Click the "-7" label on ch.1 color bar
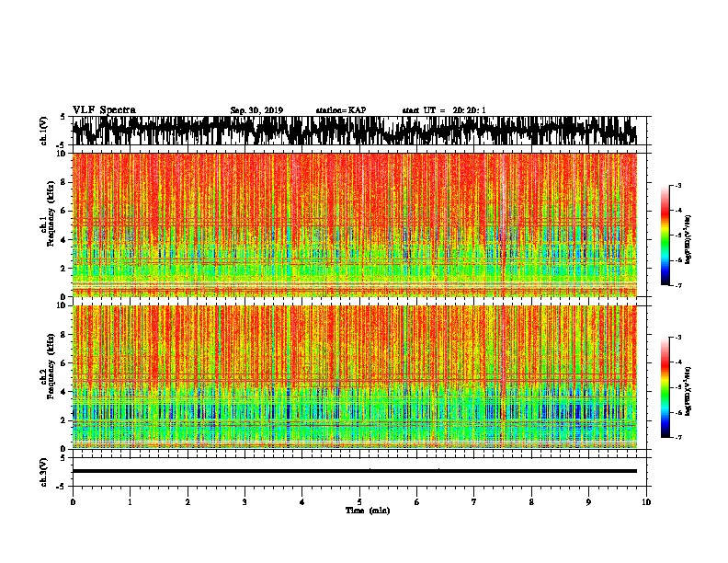 (x=678, y=285)
